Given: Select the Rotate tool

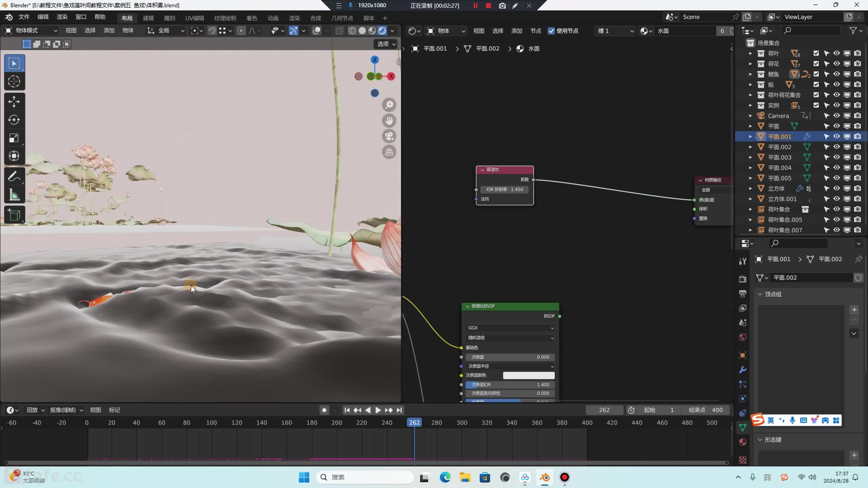Looking at the screenshot, I should click(x=14, y=120).
